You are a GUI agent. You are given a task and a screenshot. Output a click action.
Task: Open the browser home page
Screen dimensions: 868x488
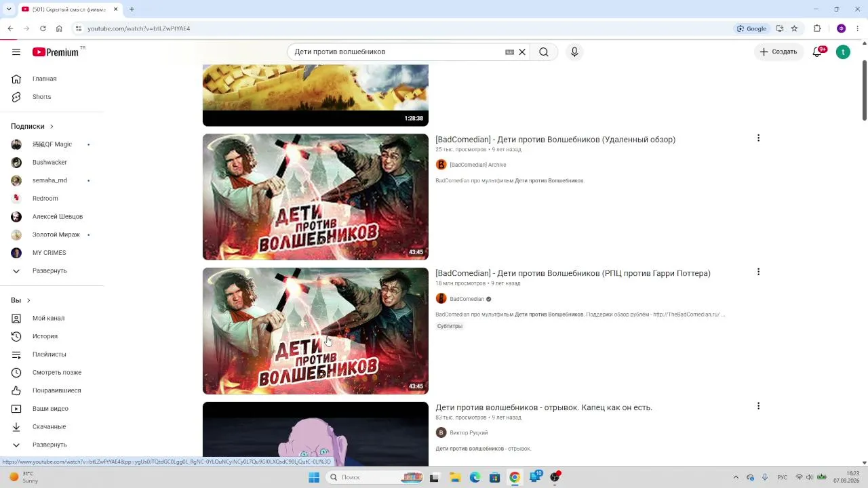[59, 28]
